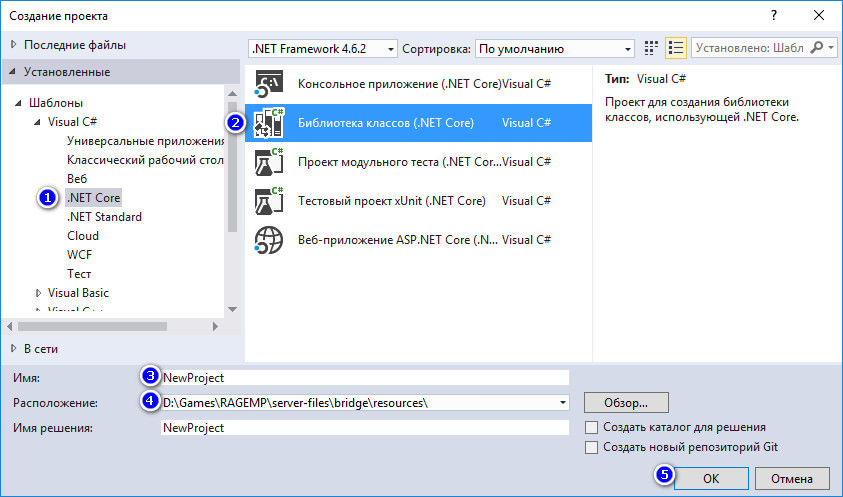This screenshot has height=497, width=843.
Task: Click the xUnit Test Project template icon
Action: (268, 201)
